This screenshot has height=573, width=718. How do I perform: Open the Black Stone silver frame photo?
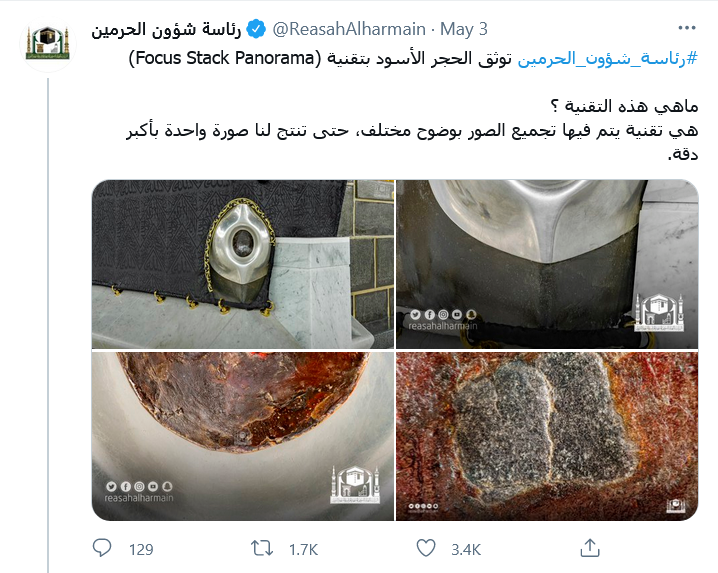coord(243,264)
